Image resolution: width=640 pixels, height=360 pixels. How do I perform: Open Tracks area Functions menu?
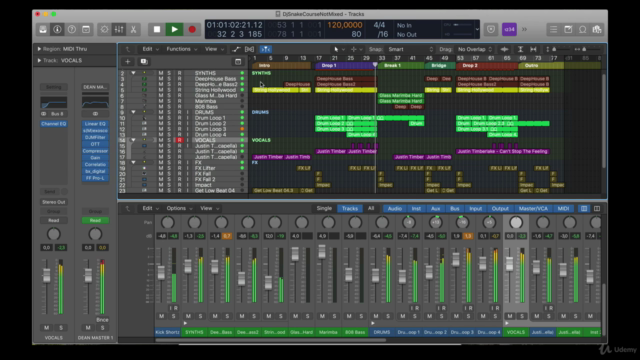182,49
